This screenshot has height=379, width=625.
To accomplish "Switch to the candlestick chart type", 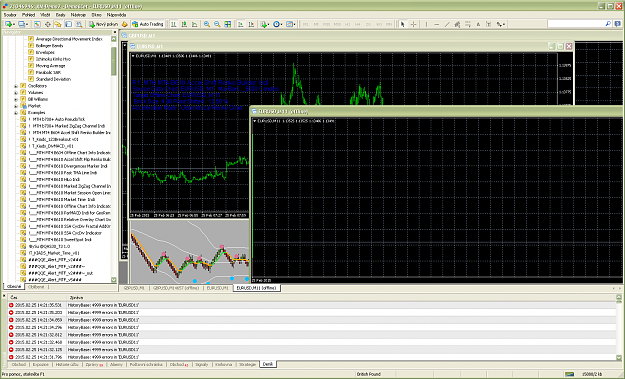I will point(184,24).
